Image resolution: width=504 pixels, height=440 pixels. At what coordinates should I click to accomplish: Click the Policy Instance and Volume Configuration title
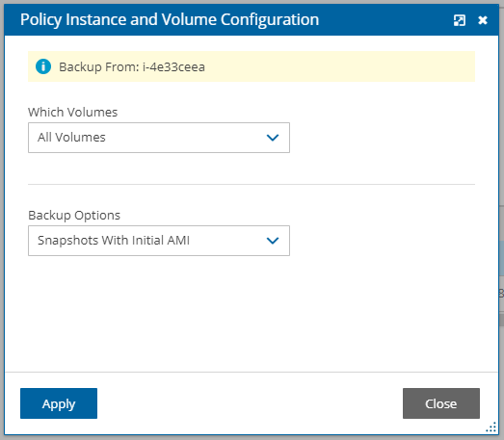(170, 19)
